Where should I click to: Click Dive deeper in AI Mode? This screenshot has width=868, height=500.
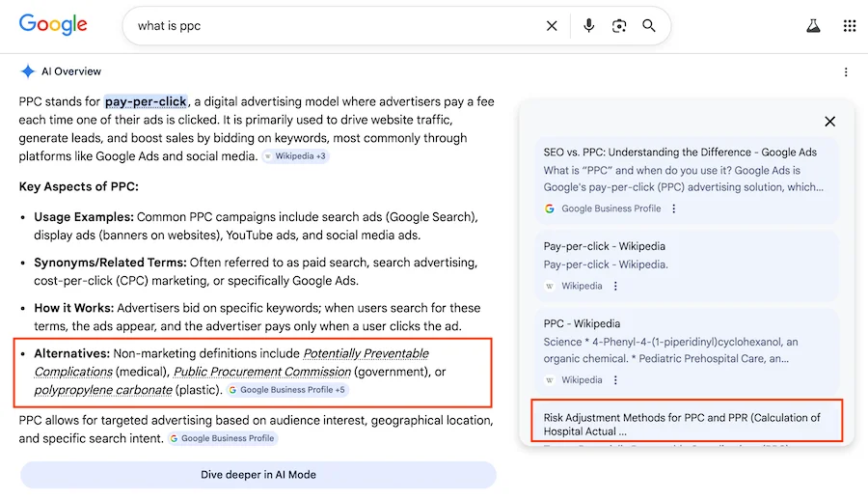pyautogui.click(x=258, y=475)
